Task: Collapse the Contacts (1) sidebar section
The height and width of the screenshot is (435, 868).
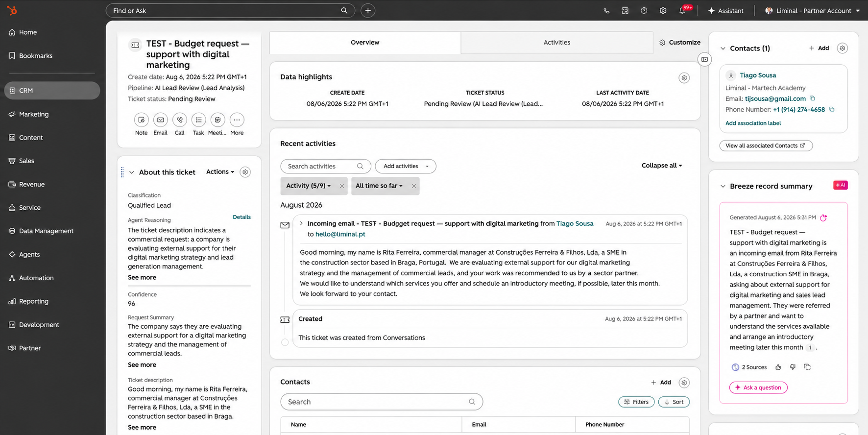Action: (x=723, y=48)
